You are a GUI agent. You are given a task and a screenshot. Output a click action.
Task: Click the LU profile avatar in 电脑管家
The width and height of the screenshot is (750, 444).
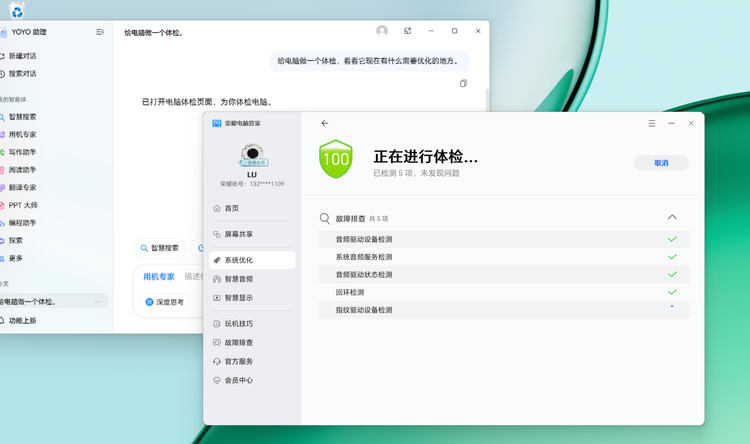[253, 155]
